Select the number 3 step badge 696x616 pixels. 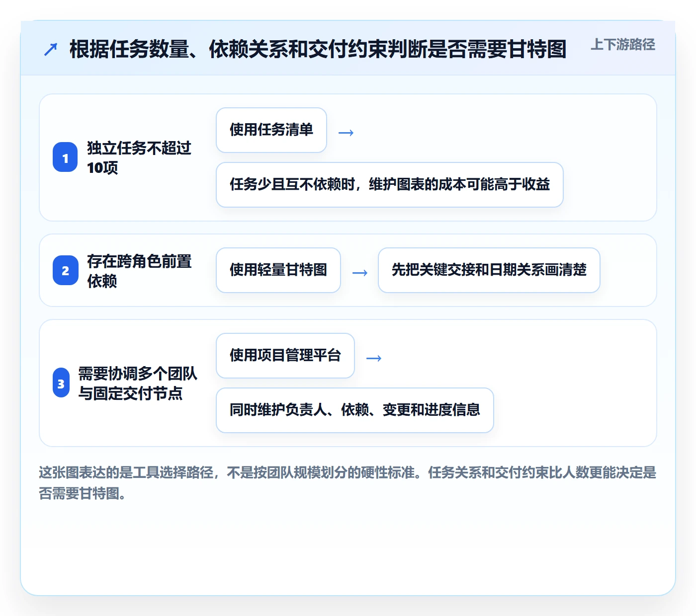(61, 383)
